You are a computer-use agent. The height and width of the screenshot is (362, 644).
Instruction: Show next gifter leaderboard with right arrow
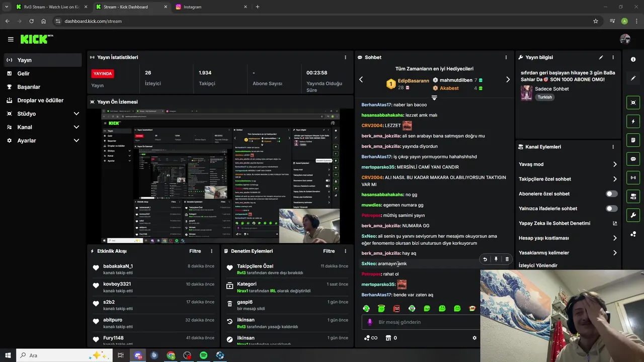tap(508, 79)
